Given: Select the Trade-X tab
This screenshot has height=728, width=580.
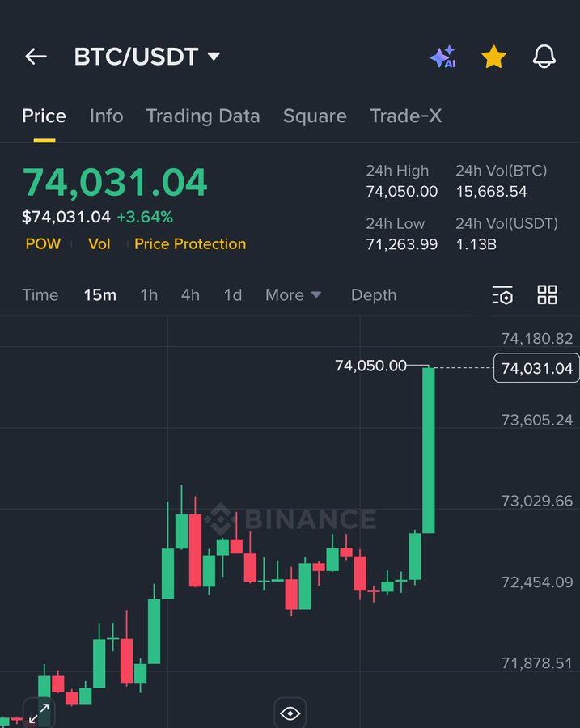Looking at the screenshot, I should pyautogui.click(x=406, y=116).
